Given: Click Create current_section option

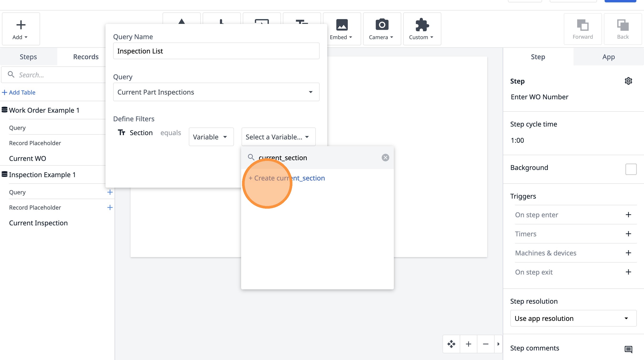Looking at the screenshot, I should pyautogui.click(x=287, y=178).
